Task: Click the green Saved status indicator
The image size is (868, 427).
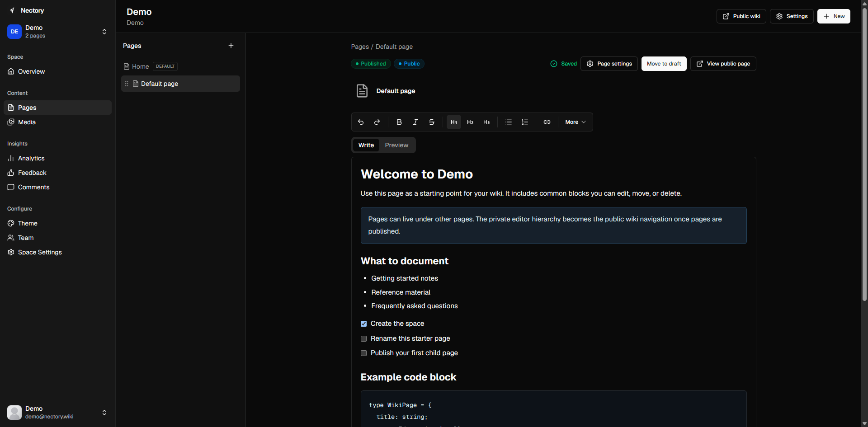Action: click(564, 64)
